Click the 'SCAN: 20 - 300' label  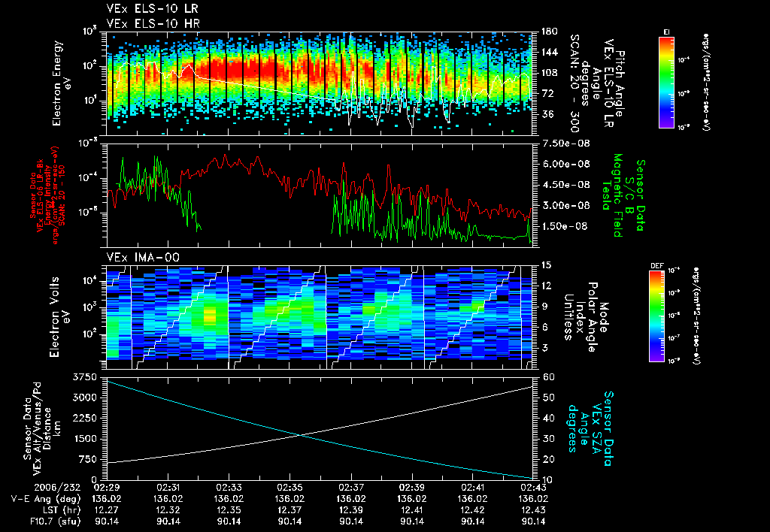point(574,83)
